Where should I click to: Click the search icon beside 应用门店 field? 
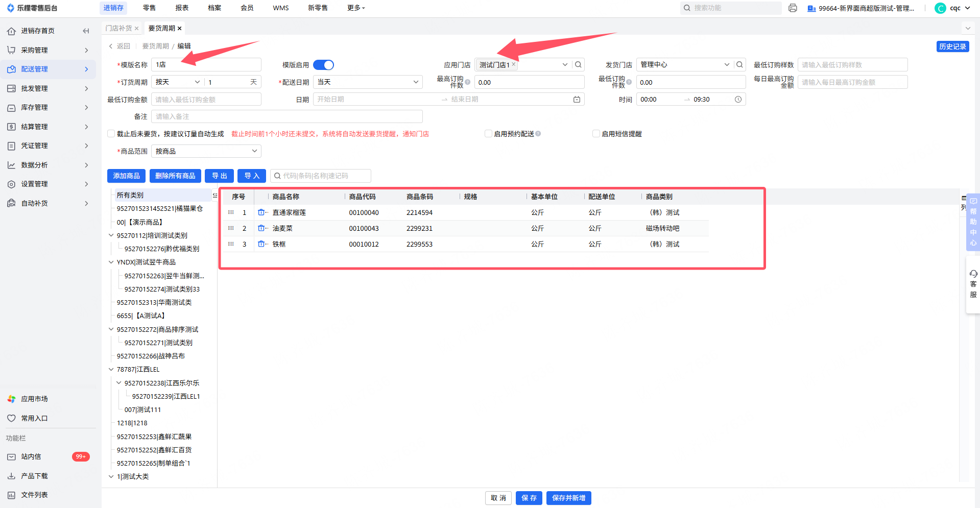(578, 65)
